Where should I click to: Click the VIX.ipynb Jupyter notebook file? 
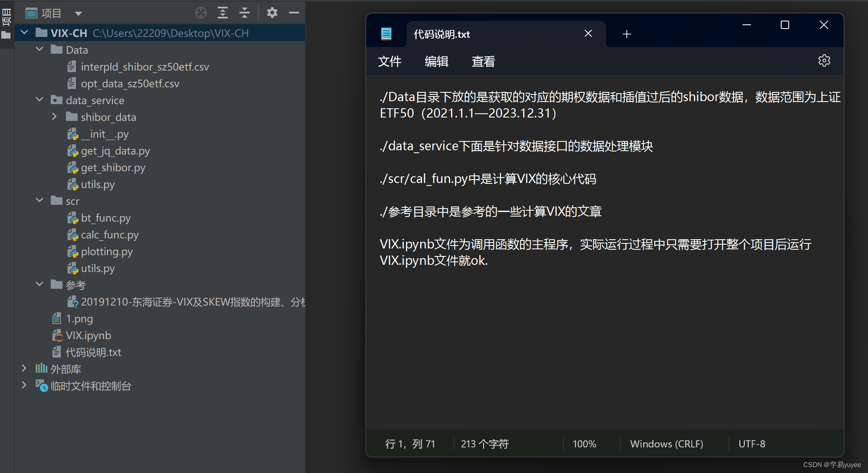pos(88,335)
